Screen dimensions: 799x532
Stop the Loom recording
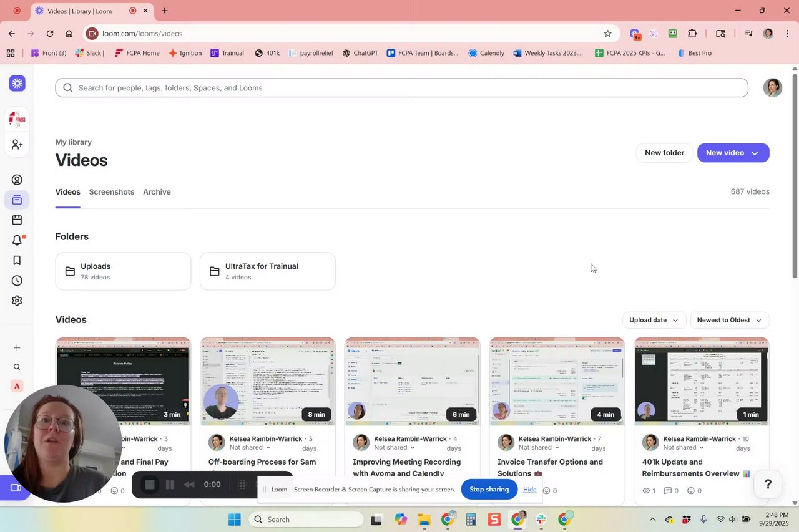pyautogui.click(x=150, y=485)
